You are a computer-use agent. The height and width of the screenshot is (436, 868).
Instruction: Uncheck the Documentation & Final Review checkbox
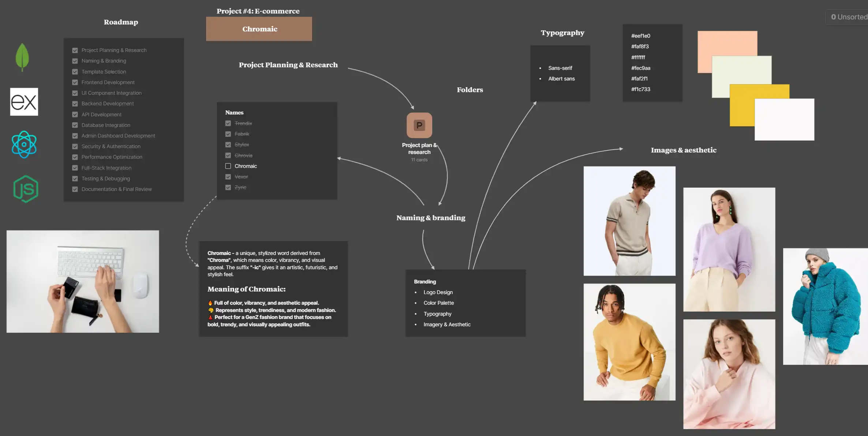[75, 189]
